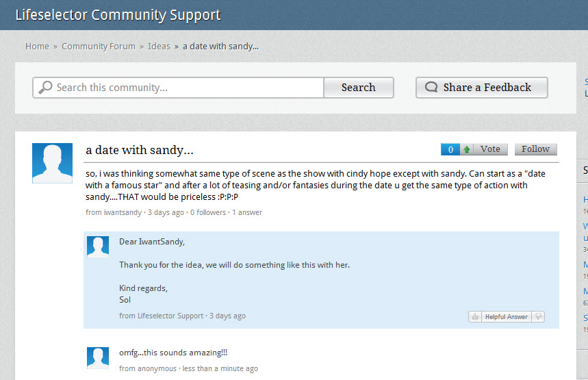Click the avatar beside the anonymous comment

click(98, 358)
